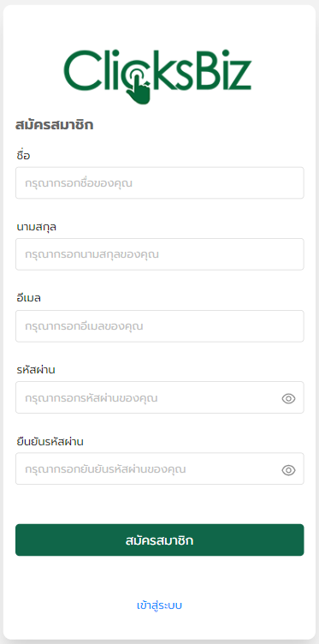Toggle visibility of the ยืนยันรหัสผ่าน field
The image size is (319, 644).
(289, 470)
